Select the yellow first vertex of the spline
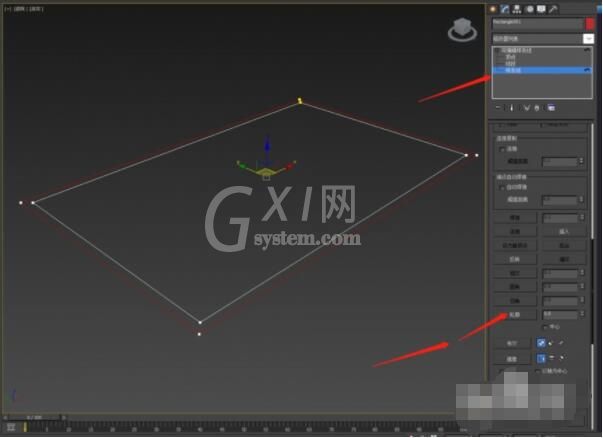Screen dimensions: 603x438 [x=300, y=101]
